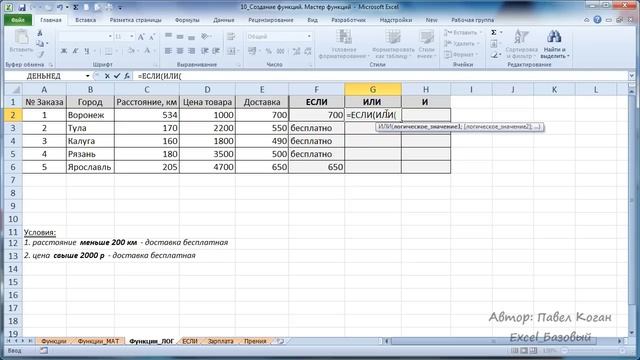Screen dimensions: 640x360
Task: Open the Name Box dropdown showing ДЕНЬНЕД
Action: 87,76
